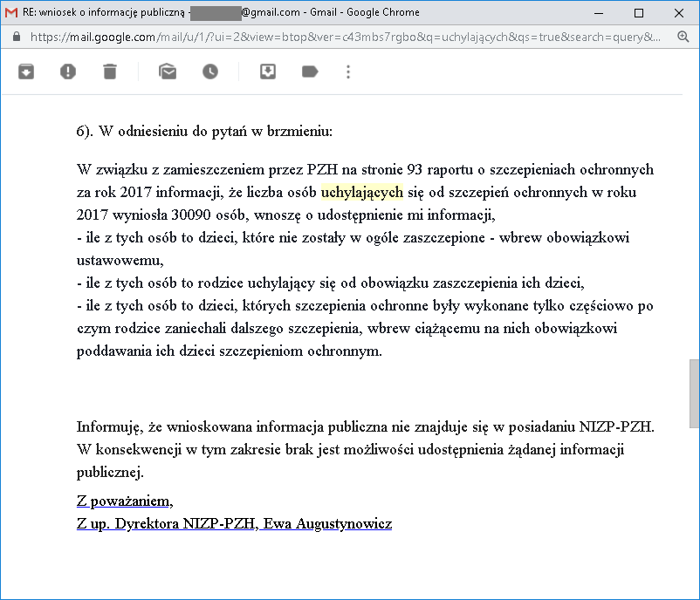The height and width of the screenshot is (600, 700).
Task: Click the Gmail logo in title bar
Action: [x=11, y=12]
